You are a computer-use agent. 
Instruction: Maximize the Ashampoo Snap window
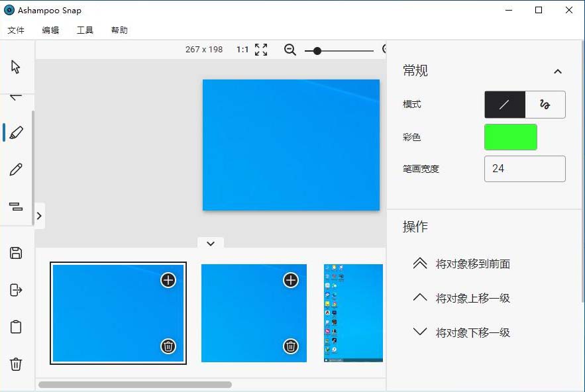click(x=539, y=10)
